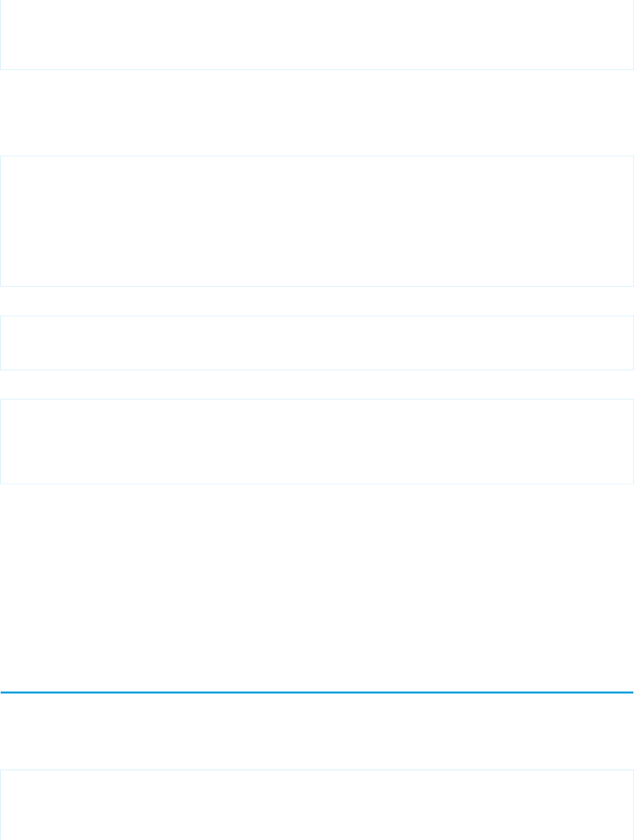Click the blue horizontal divider line
Screen dimensions: 634x840
[x=317, y=692]
